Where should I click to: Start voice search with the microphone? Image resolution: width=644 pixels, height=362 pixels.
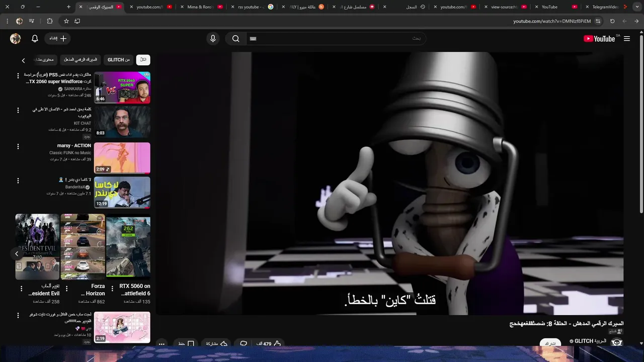coord(213,39)
